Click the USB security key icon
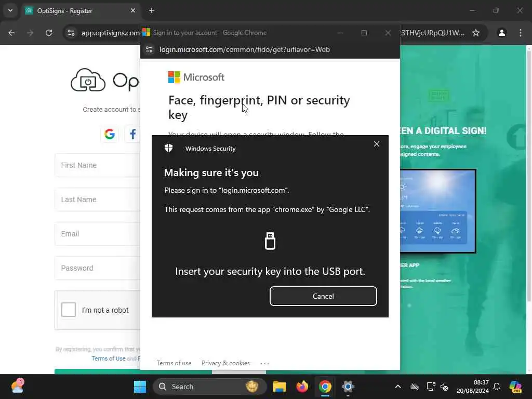Viewport: 532px width, 399px height. tap(270, 241)
